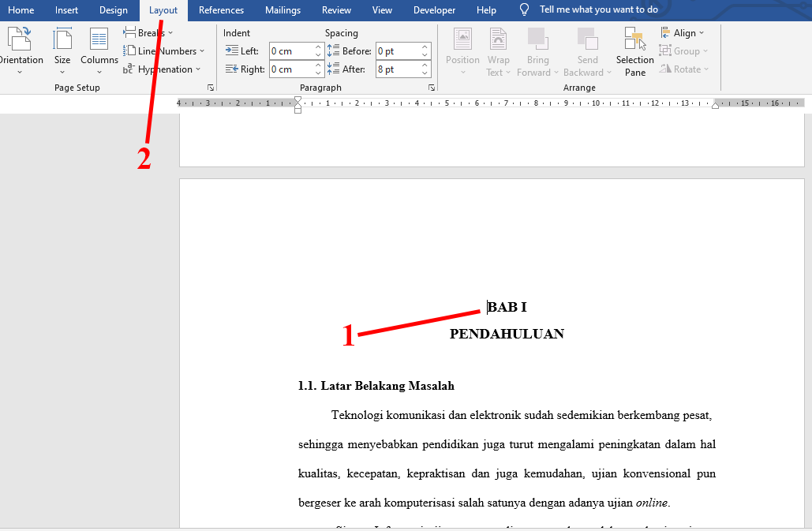
Task: Open the Breaks menu
Action: (148, 32)
